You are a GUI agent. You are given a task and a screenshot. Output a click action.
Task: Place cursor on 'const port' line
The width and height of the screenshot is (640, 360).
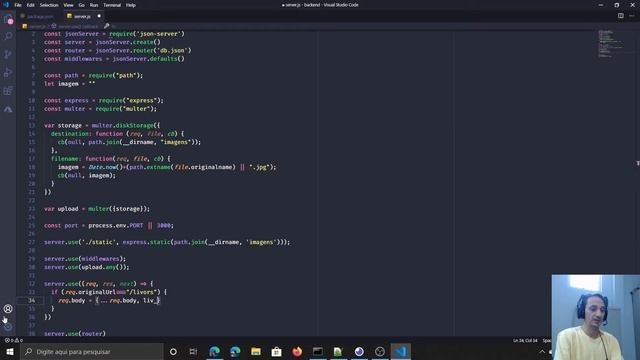(x=109, y=225)
